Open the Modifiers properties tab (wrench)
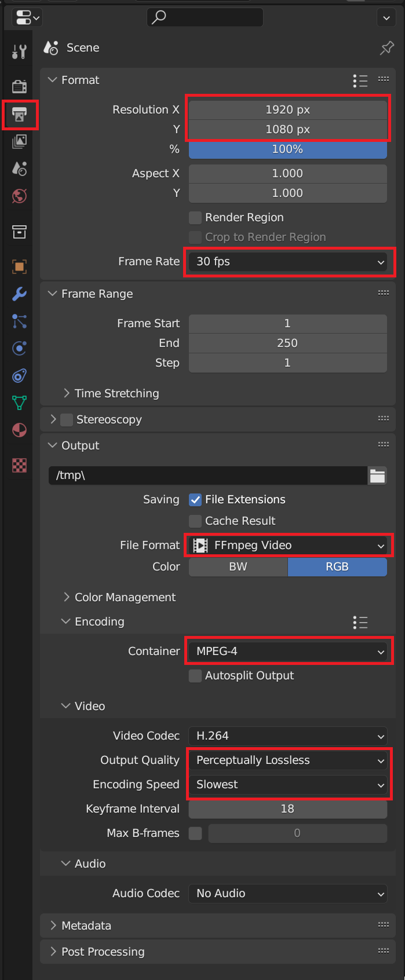Image resolution: width=405 pixels, height=980 pixels. pos(19,294)
